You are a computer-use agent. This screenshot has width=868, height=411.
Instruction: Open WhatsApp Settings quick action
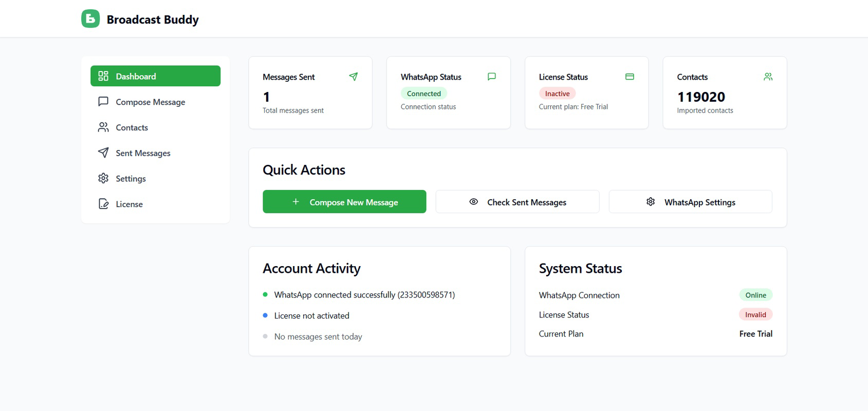(690, 201)
